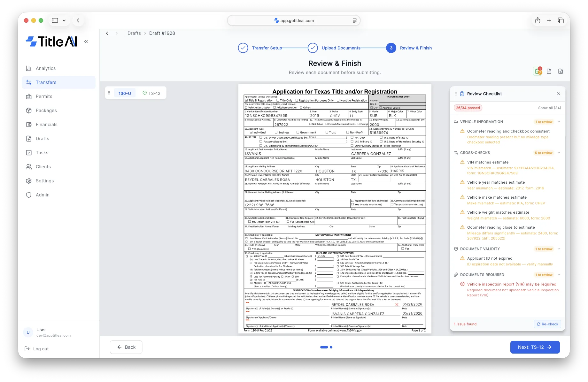This screenshot has width=588, height=382.
Task: Click the reader icon in address bar
Action: click(354, 20)
